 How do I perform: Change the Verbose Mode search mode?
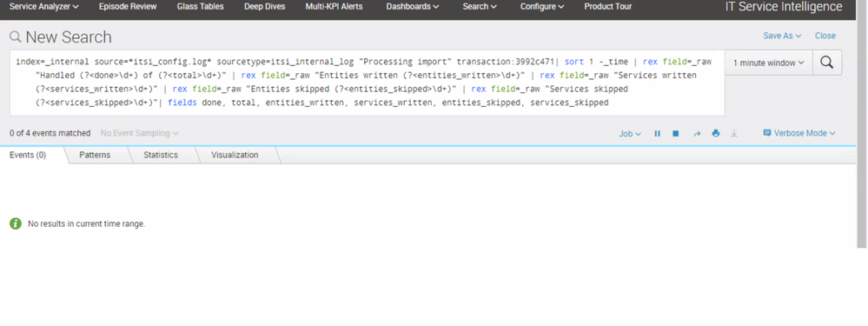(799, 133)
